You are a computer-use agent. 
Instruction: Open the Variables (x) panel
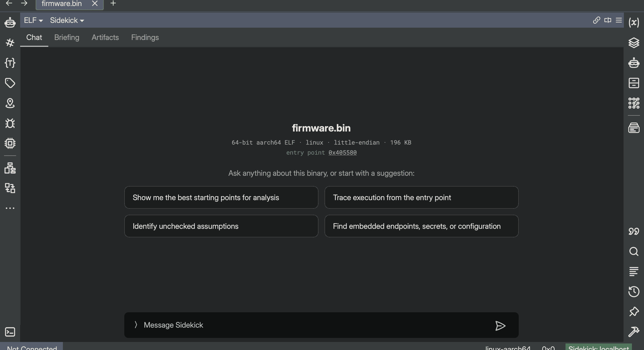(x=634, y=22)
